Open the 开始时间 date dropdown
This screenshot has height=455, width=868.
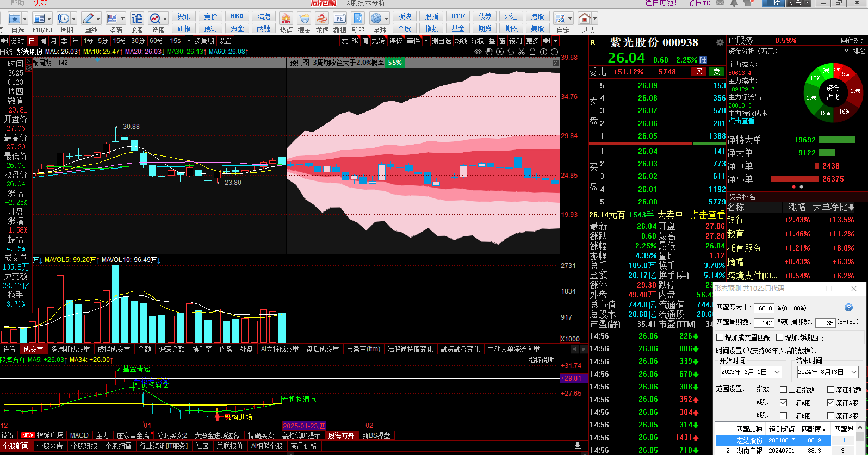click(777, 372)
